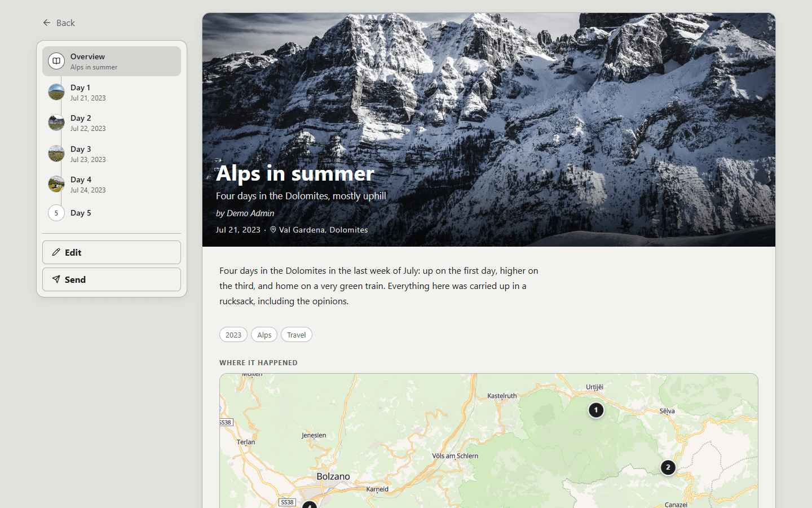Viewport: 812px width, 508px height.
Task: Click the Kastelruth label on the map
Action: click(x=502, y=396)
